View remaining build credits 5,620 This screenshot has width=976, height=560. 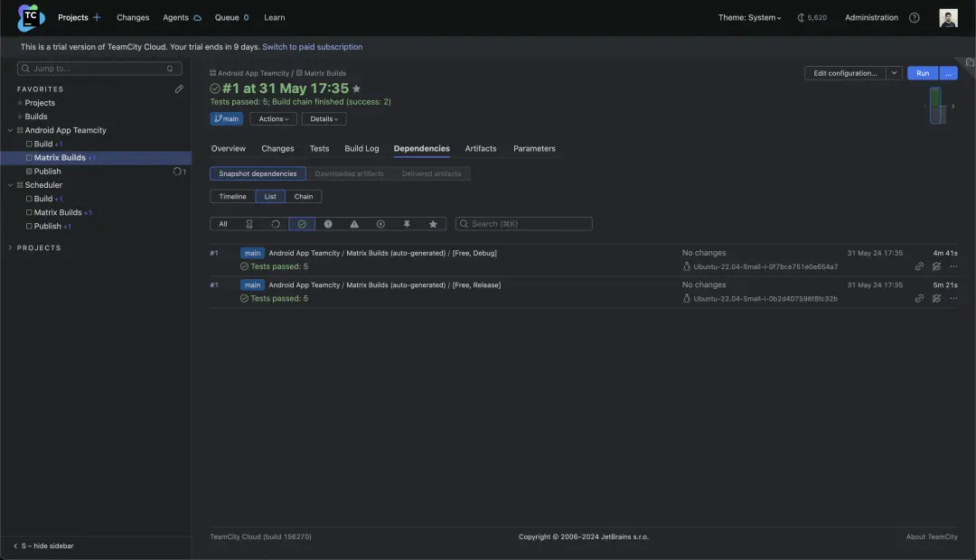click(x=812, y=17)
